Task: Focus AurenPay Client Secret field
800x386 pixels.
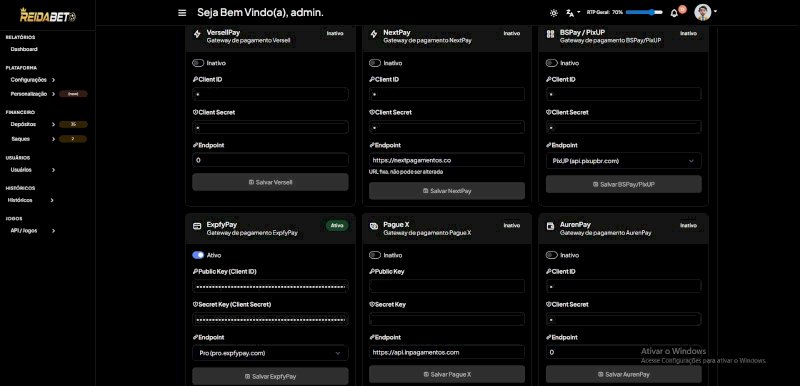Action: click(x=623, y=319)
